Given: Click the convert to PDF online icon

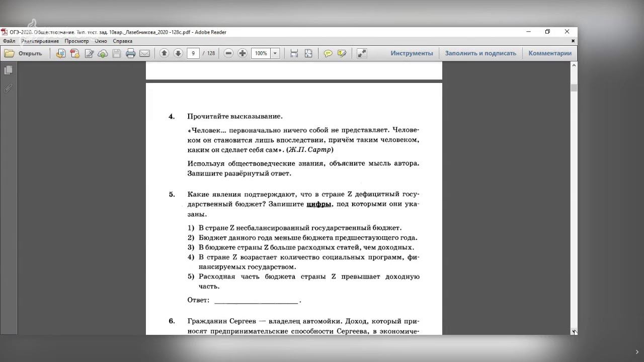Looking at the screenshot, I should (x=60, y=53).
